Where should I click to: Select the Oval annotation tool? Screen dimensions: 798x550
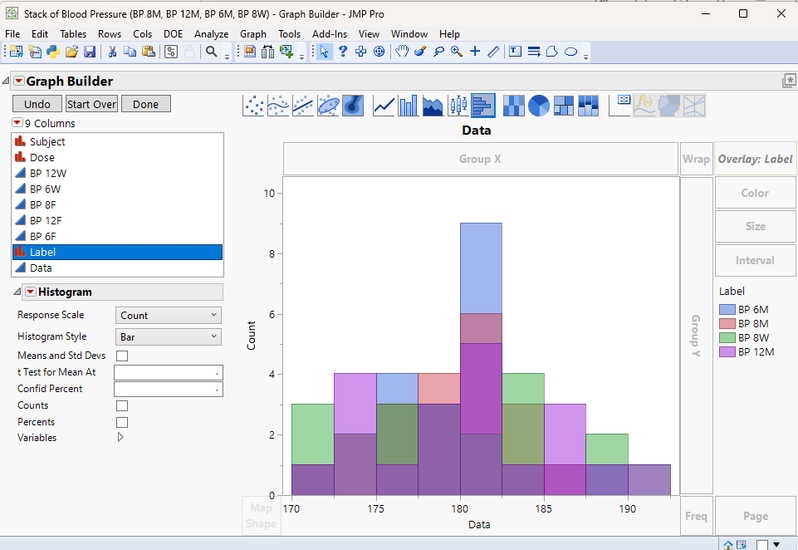[x=571, y=51]
